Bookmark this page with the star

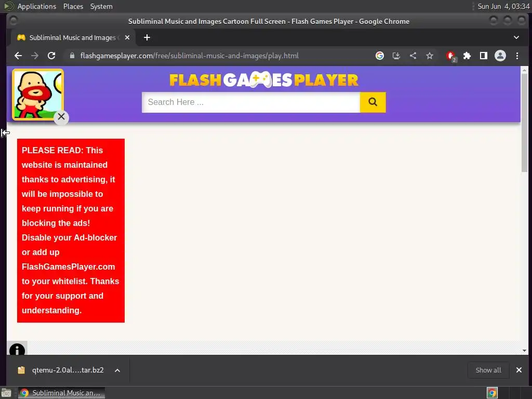430,56
